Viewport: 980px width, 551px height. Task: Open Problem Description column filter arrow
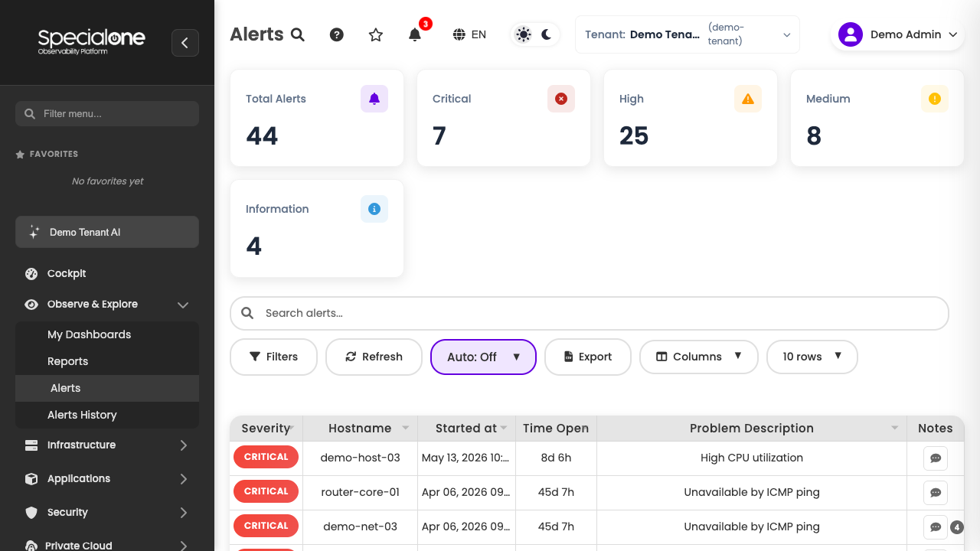click(x=895, y=429)
